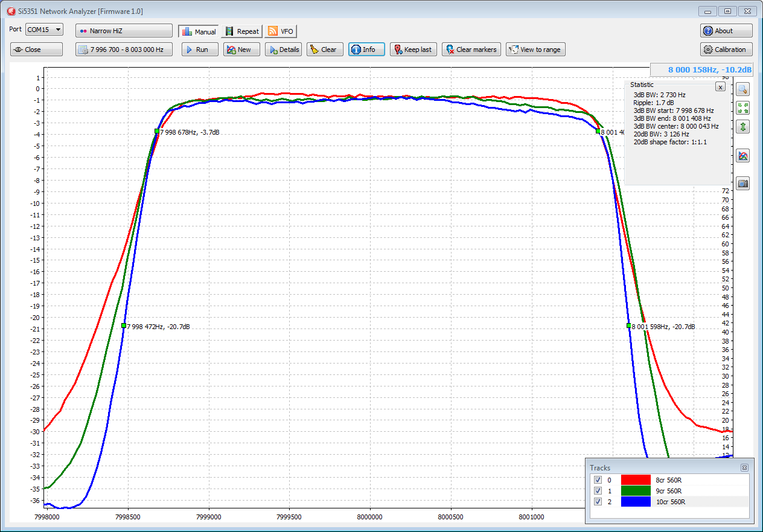This screenshot has height=532, width=763.
Task: Click the fit-to-view green arrows icon
Action: pos(743,108)
